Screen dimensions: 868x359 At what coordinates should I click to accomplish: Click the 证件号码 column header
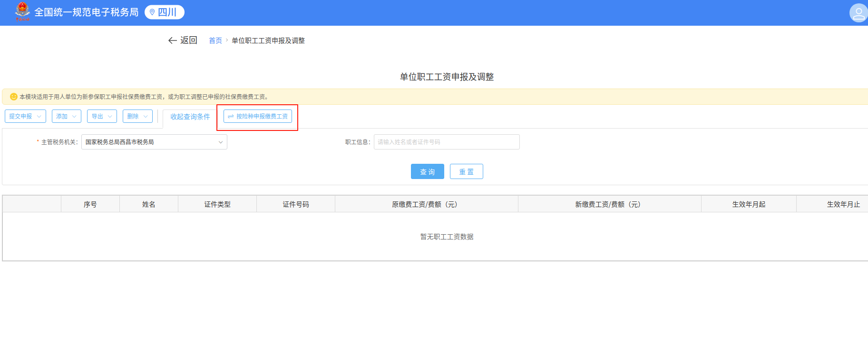(x=296, y=204)
